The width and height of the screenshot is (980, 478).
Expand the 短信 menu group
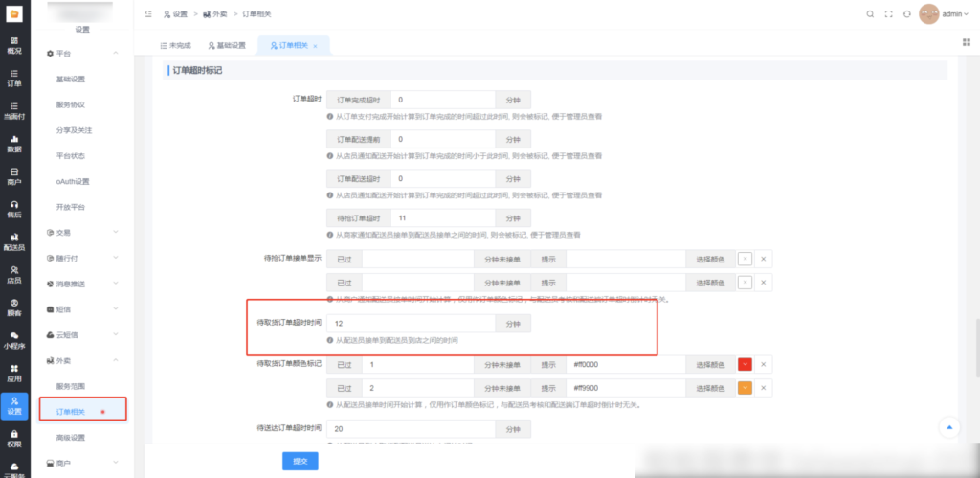[x=82, y=309]
